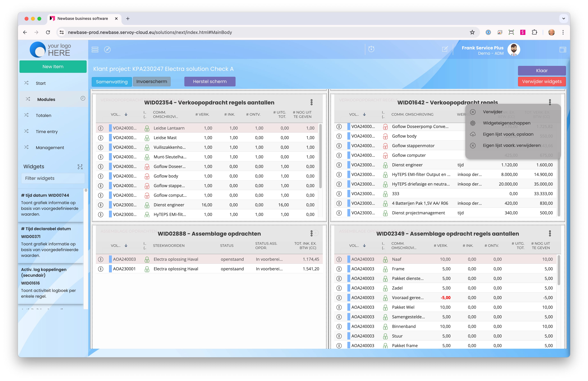Open the right sidebar panel icon

pos(563,49)
